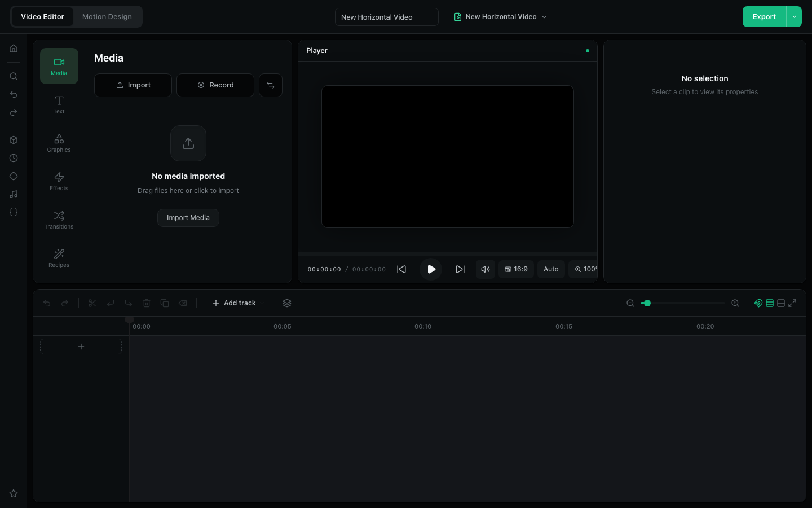Click the green Export button
The image size is (812, 508).
pyautogui.click(x=764, y=17)
